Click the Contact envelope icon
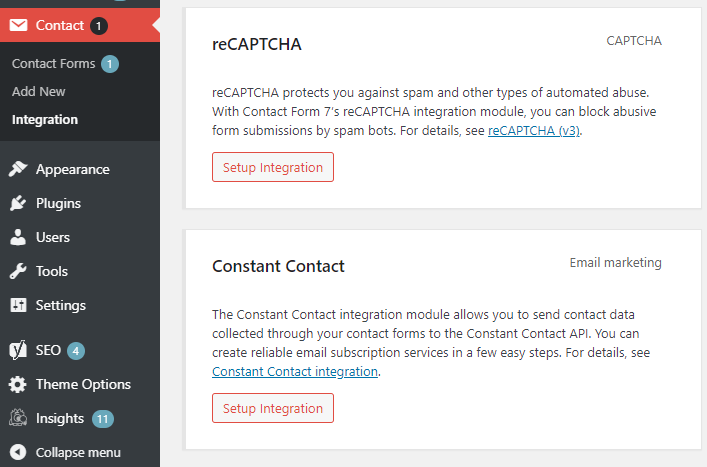 [x=18, y=25]
